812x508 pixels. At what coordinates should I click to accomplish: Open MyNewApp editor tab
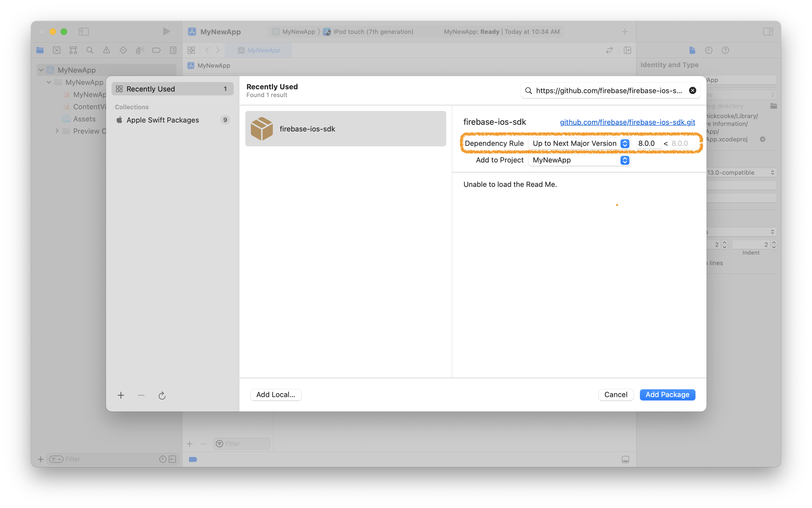coord(259,50)
